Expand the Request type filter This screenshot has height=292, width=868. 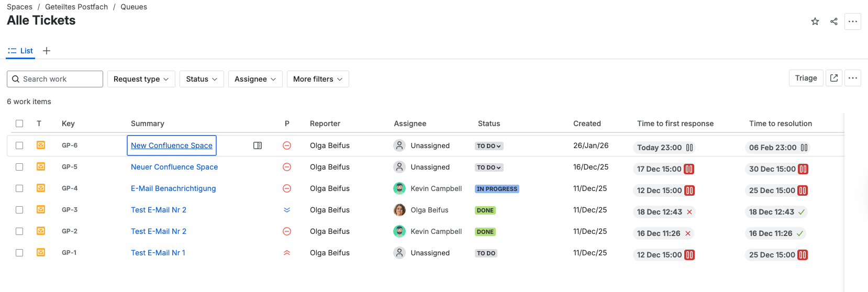click(x=141, y=79)
